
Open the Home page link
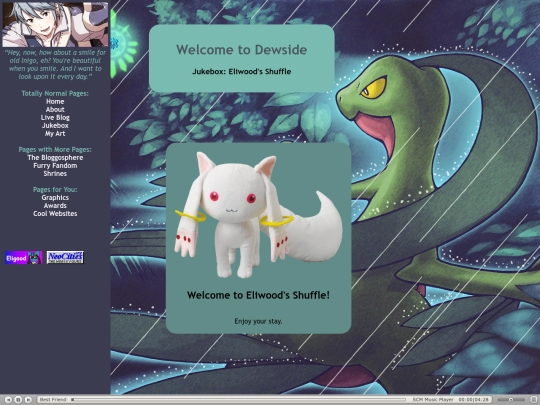(x=55, y=102)
